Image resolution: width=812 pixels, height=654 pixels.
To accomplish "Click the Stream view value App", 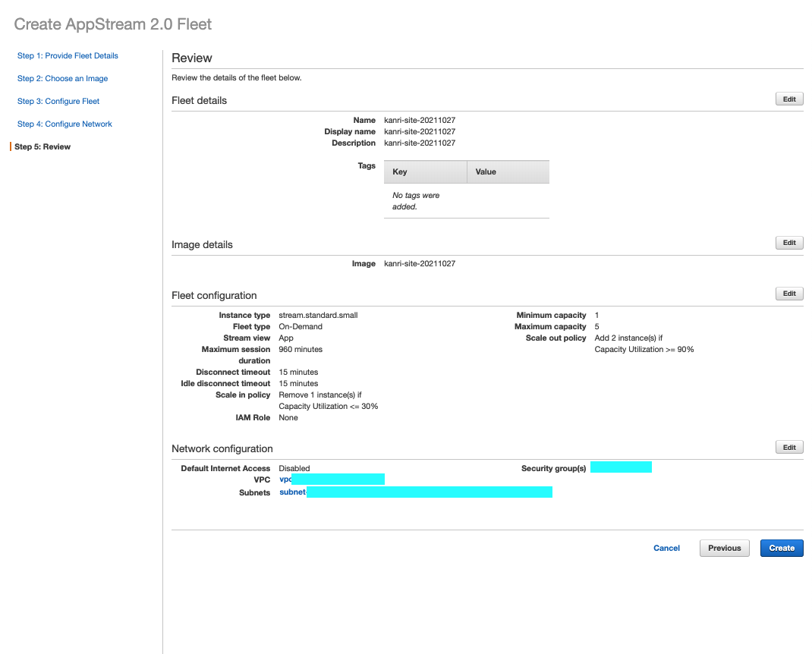I will 286,338.
